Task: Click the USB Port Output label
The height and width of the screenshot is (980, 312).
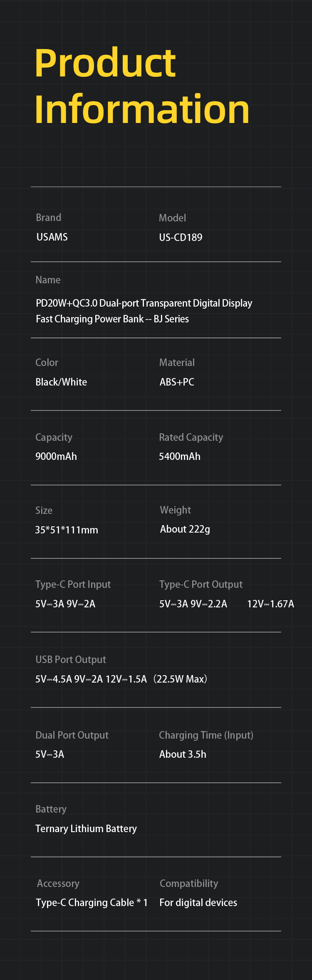Action: coord(71,660)
